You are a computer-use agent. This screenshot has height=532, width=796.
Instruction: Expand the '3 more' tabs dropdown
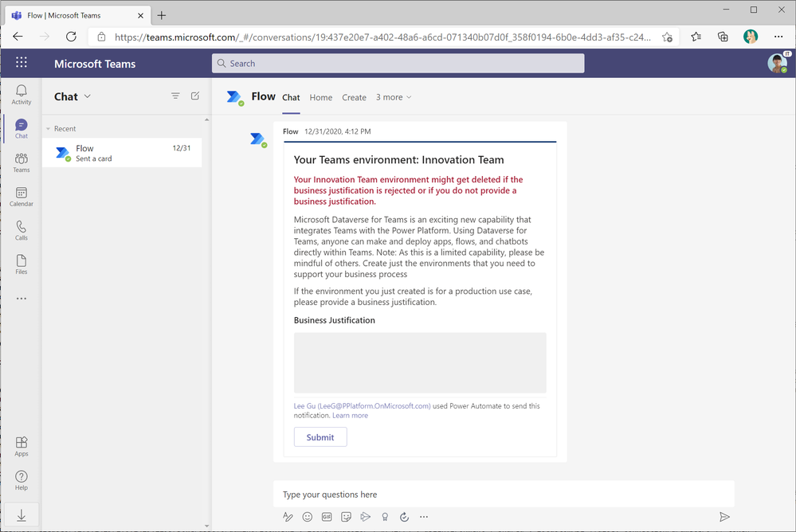[394, 97]
